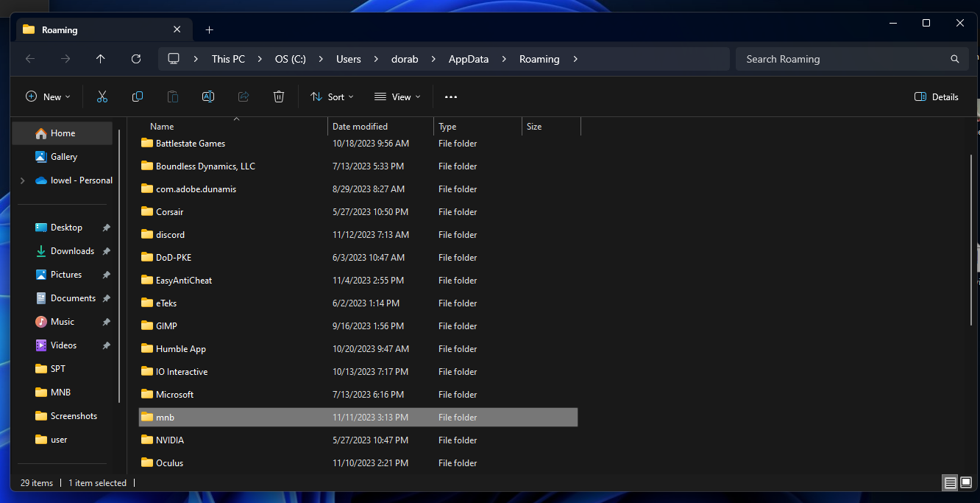Click the Delete trash can icon
Viewport: 980px width, 503px height.
coord(279,96)
